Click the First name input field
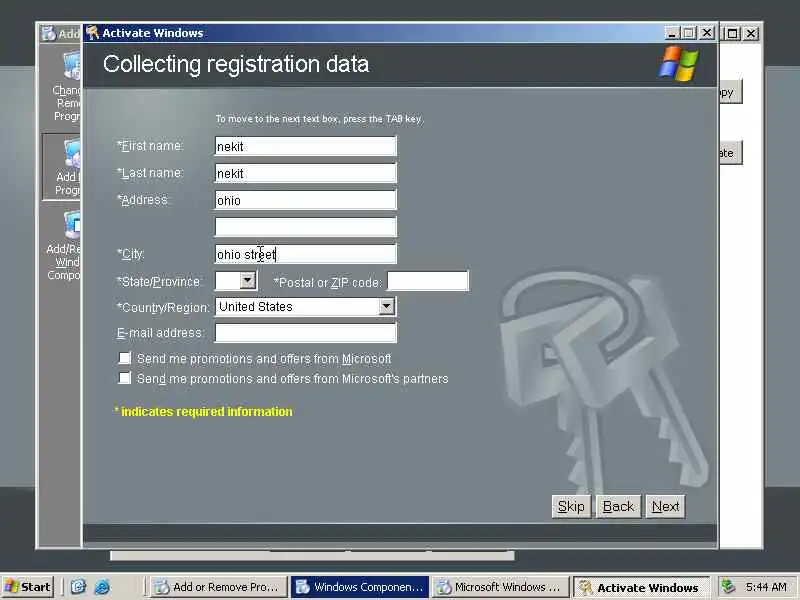 pyautogui.click(x=306, y=146)
